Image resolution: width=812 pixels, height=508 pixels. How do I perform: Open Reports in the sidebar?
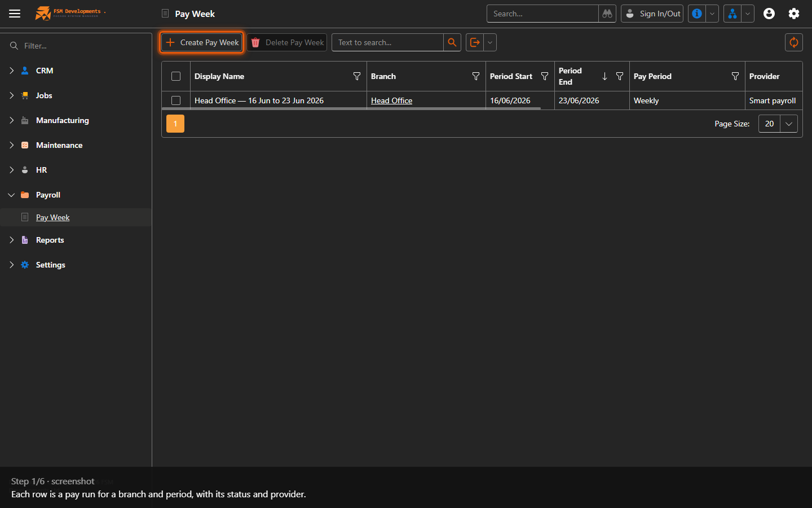click(x=50, y=240)
